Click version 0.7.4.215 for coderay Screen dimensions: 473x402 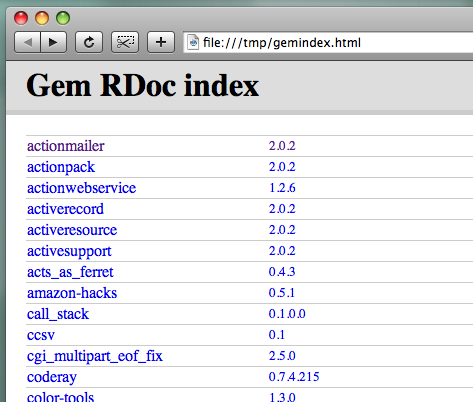pos(294,377)
